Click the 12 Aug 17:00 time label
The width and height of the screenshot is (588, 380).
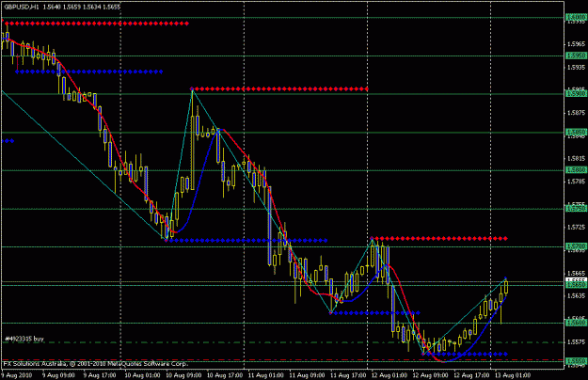[x=471, y=375]
